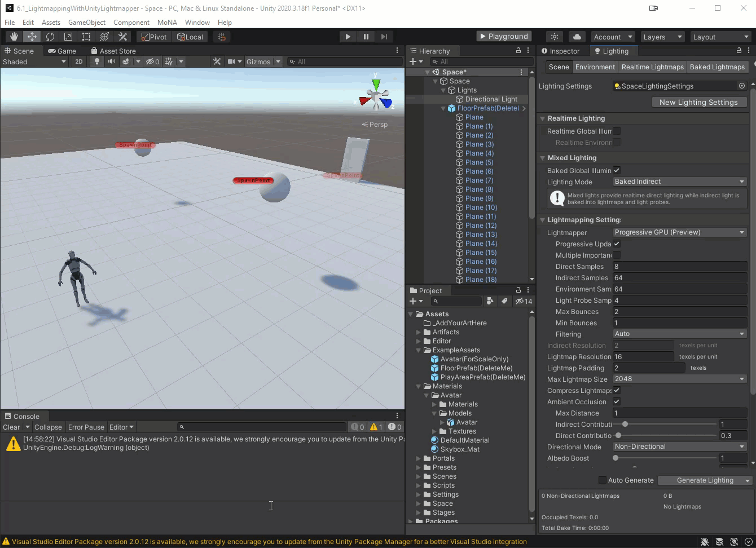Image resolution: width=756 pixels, height=548 pixels.
Task: Toggle Progressive Updates checkbox
Action: tap(617, 244)
